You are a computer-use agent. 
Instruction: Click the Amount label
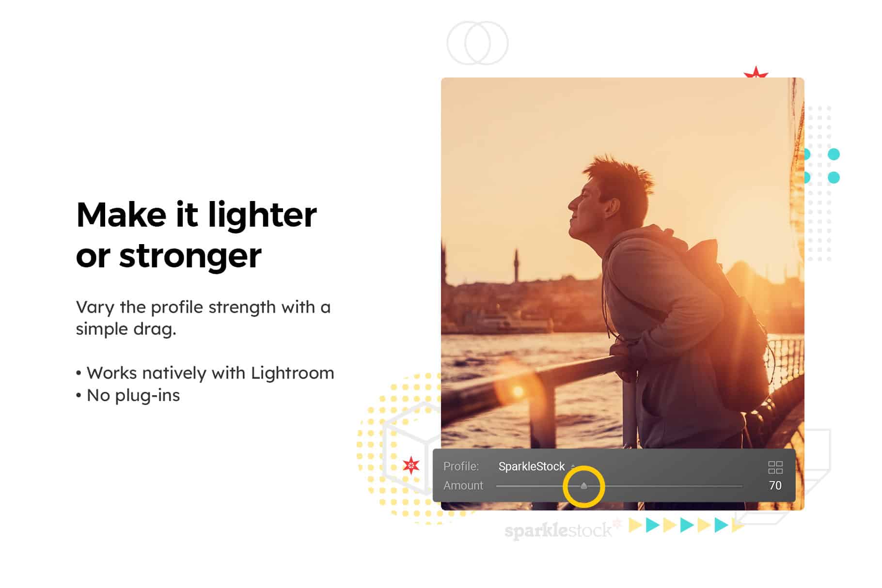pyautogui.click(x=463, y=485)
